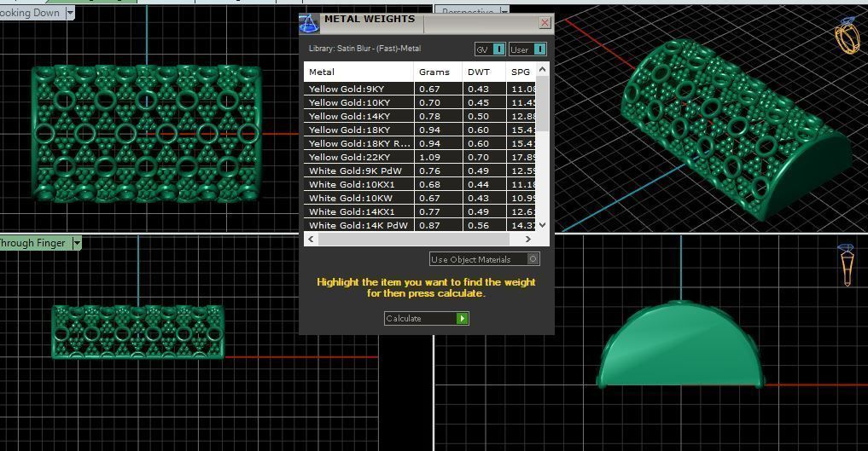The width and height of the screenshot is (868, 451).
Task: Click the DWT column header
Action: [x=485, y=72]
